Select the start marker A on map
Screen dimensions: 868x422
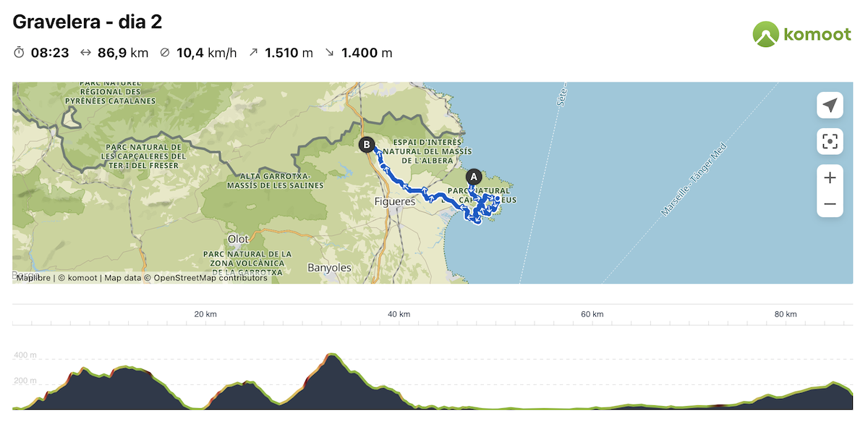pos(475,176)
